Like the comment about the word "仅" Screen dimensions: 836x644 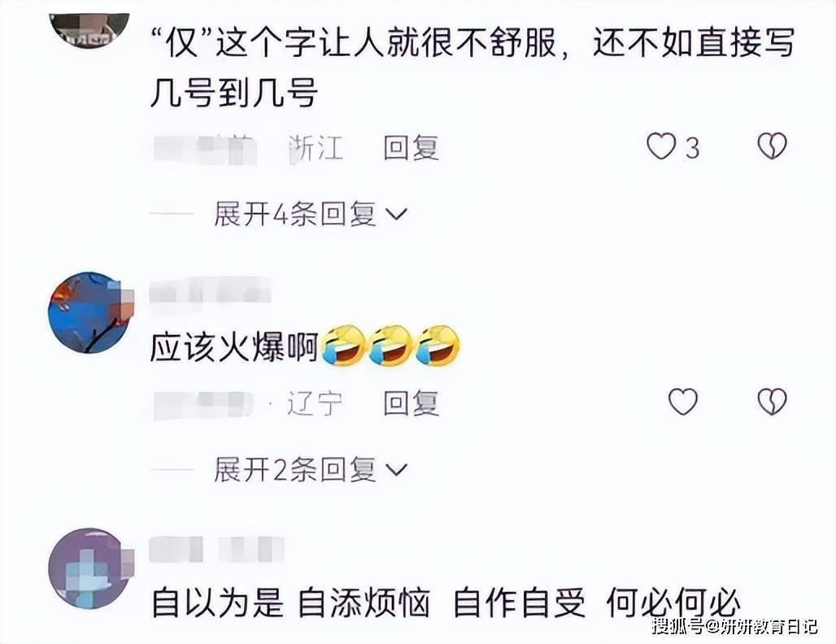point(661,146)
